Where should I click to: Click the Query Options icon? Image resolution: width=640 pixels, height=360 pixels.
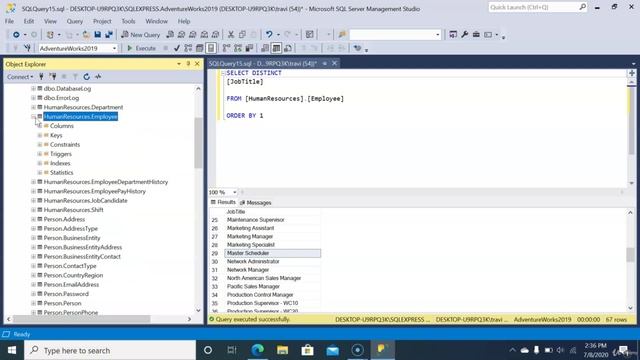(200, 48)
